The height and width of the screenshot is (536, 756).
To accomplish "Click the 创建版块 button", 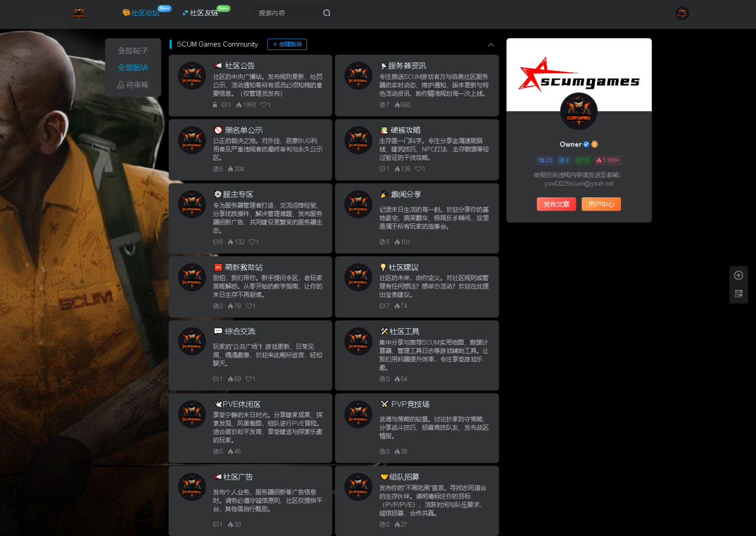I will click(287, 44).
